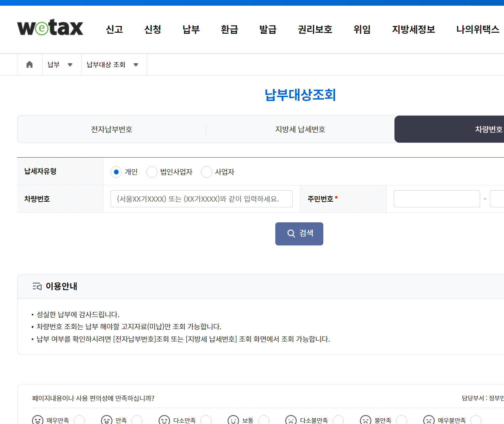The height and width of the screenshot is (424, 504).
Task: Click the 다소불만족 face icon
Action: (x=291, y=420)
